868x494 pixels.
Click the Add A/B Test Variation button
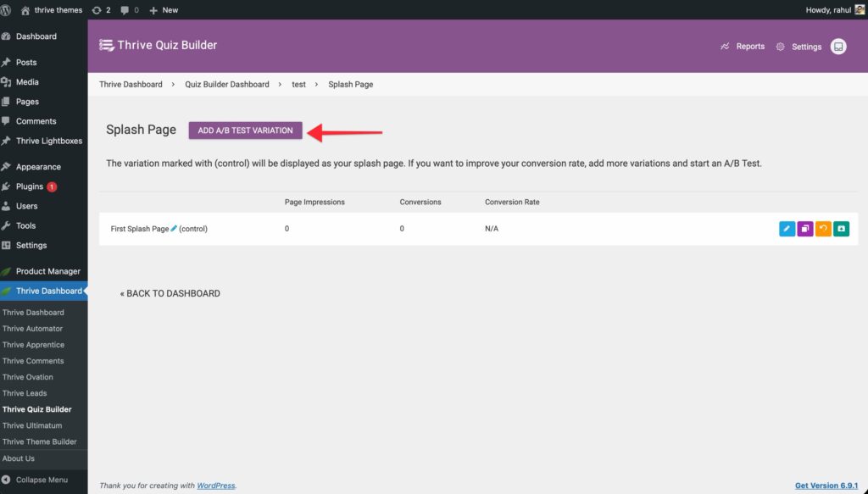click(x=245, y=130)
